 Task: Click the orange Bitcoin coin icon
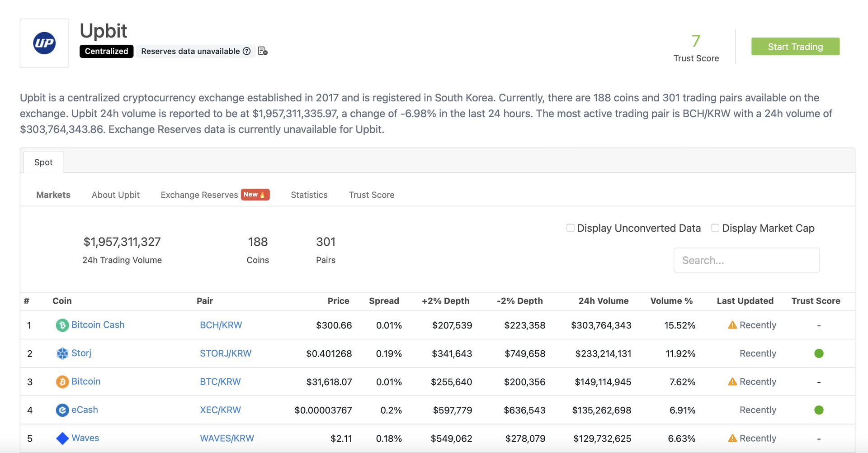coord(62,382)
